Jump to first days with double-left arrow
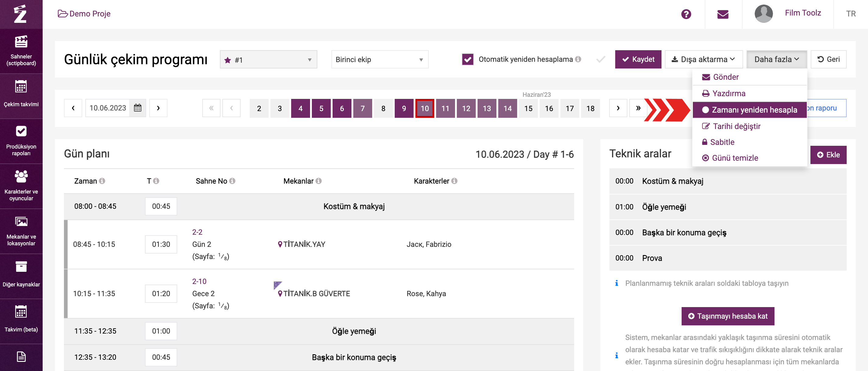Viewport: 868px width, 371px height. [211, 108]
